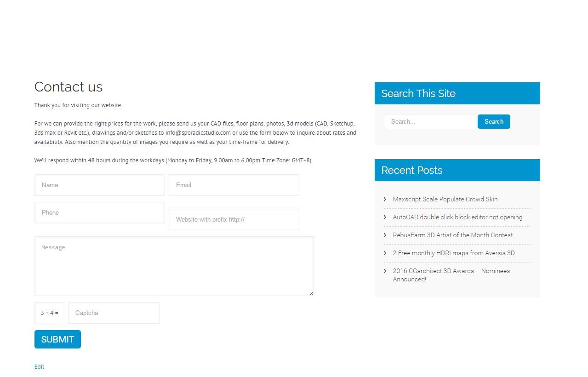
Task: Open 2 Free monthly HDRI maps post
Action: point(454,253)
